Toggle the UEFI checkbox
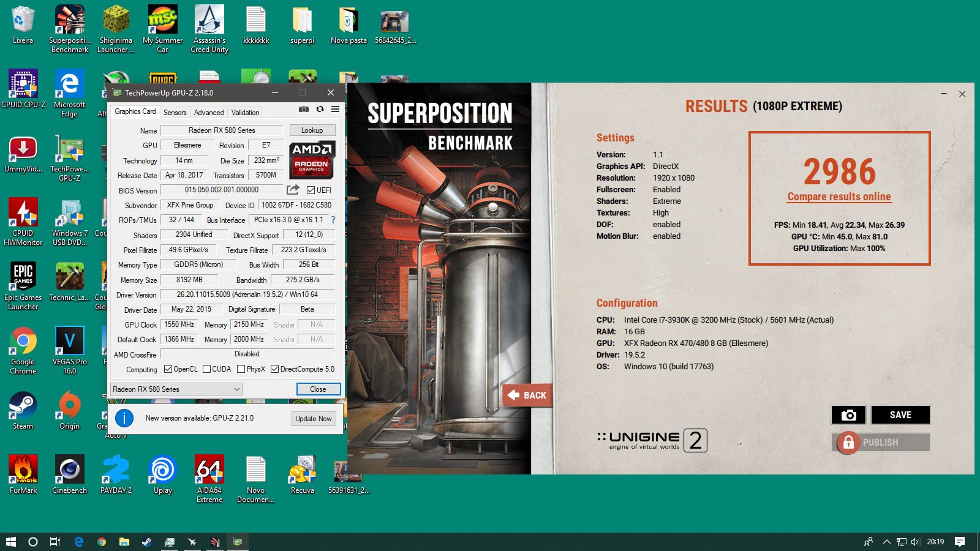This screenshot has width=980, height=551. [311, 190]
